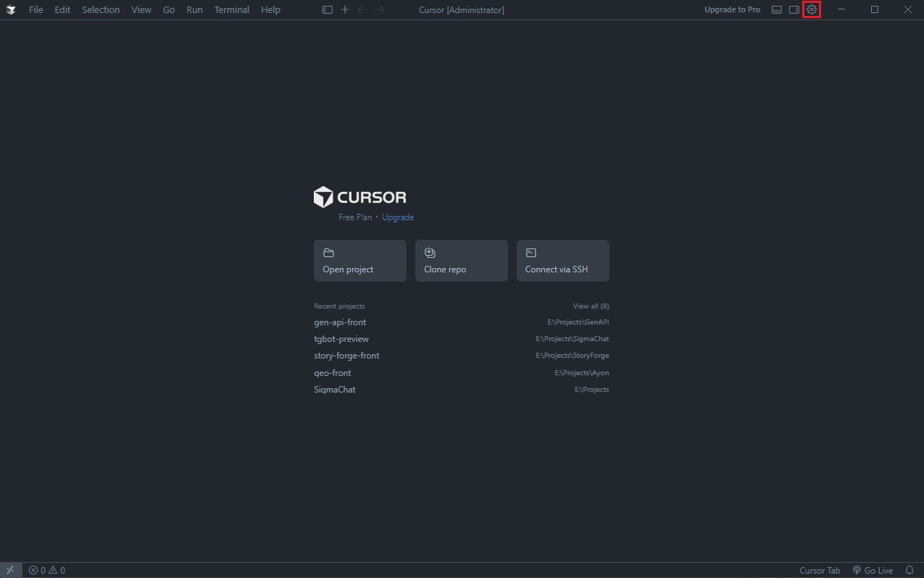924x578 pixels.
Task: Start the Go Live server from status bar
Action: (x=873, y=570)
